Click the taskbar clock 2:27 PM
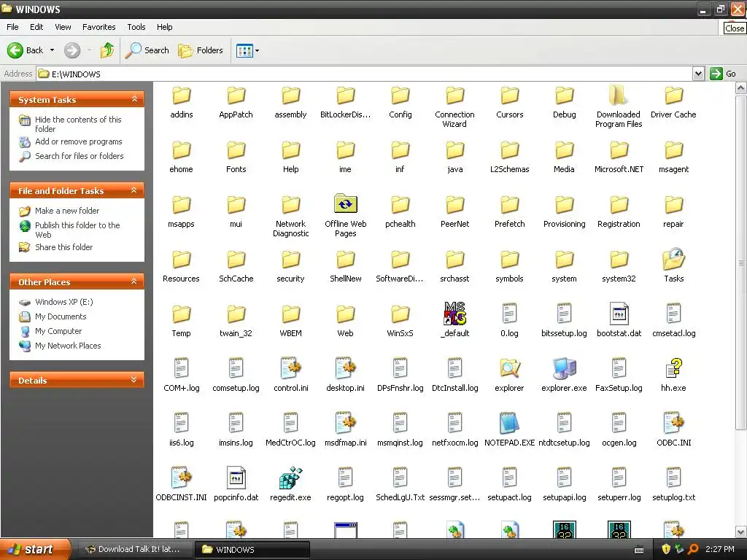The height and width of the screenshot is (560, 747). 720,549
